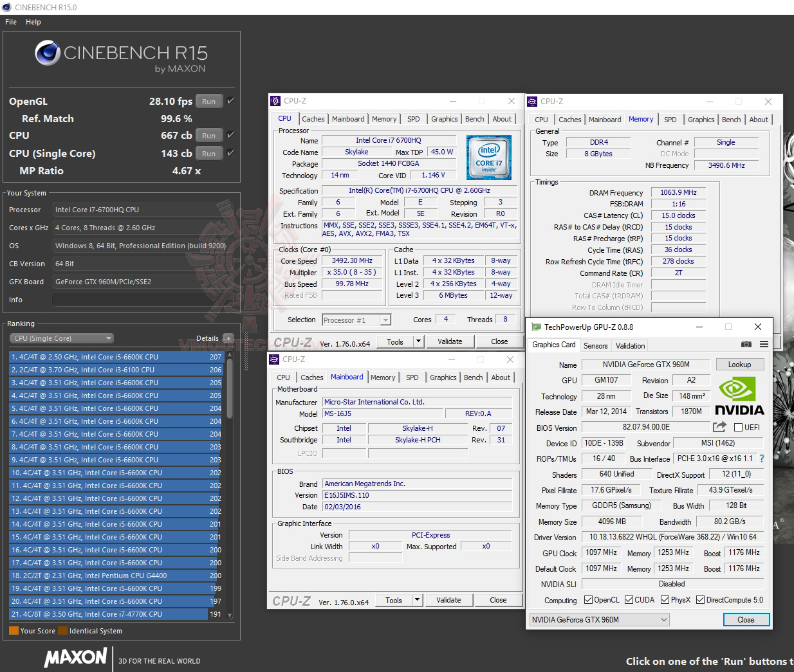Toggle the CUDA checkbox
This screenshot has height=672, width=794.
(629, 600)
